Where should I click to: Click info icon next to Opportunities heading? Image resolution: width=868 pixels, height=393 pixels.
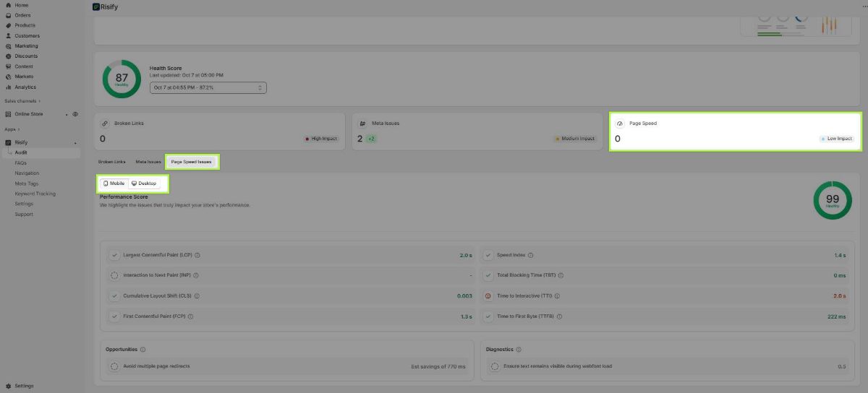pyautogui.click(x=142, y=350)
